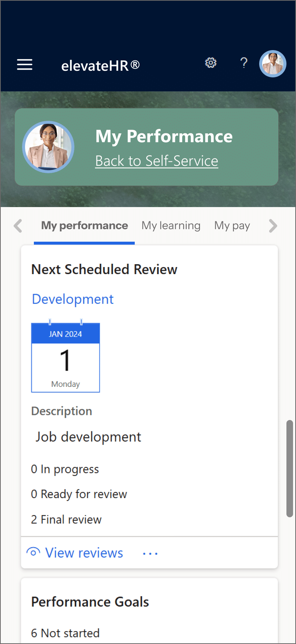Open the settings gear icon
This screenshot has height=644, width=296.
tap(211, 63)
